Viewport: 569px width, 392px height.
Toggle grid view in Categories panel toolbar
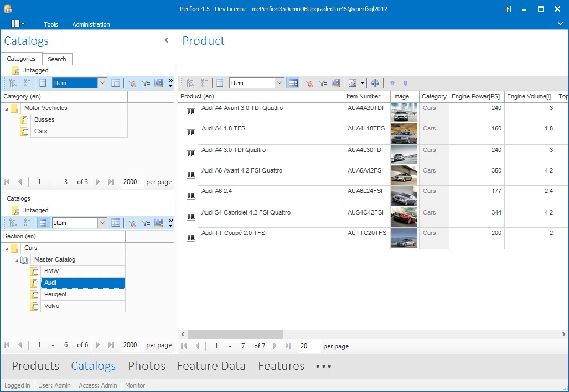pos(115,83)
